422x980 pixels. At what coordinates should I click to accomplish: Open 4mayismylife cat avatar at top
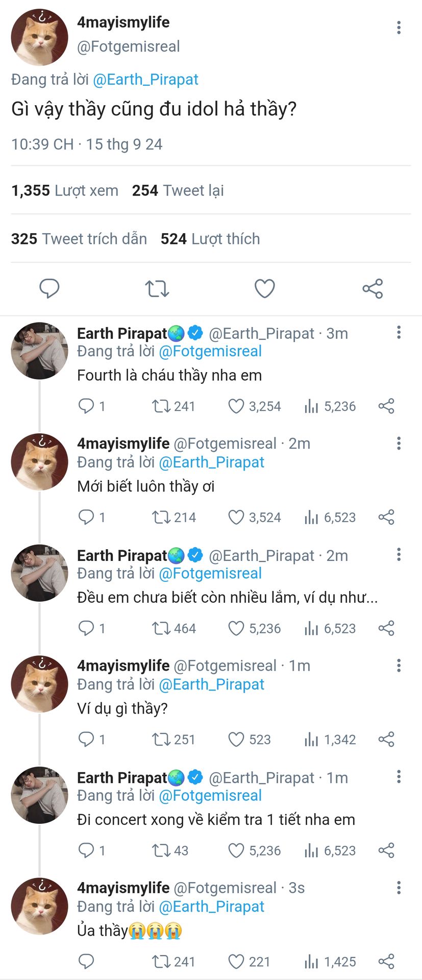pos(40,37)
